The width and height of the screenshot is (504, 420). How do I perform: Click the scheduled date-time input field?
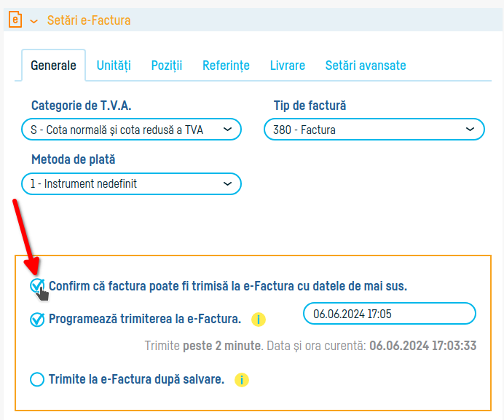[389, 314]
